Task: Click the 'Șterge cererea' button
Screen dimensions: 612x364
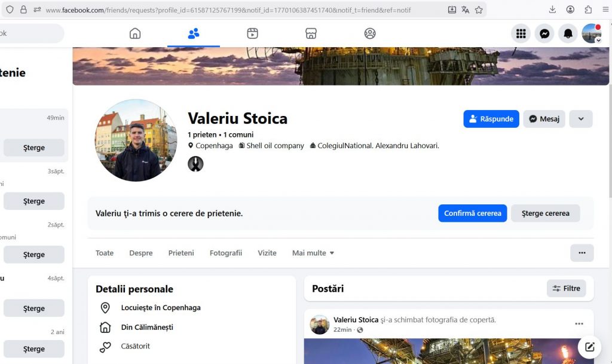Action: (x=545, y=213)
